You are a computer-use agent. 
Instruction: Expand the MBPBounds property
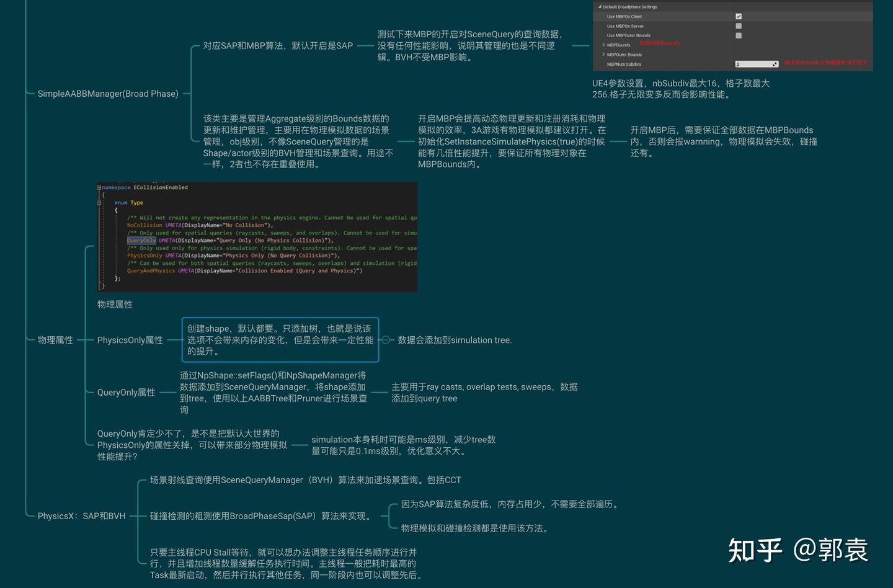(603, 44)
